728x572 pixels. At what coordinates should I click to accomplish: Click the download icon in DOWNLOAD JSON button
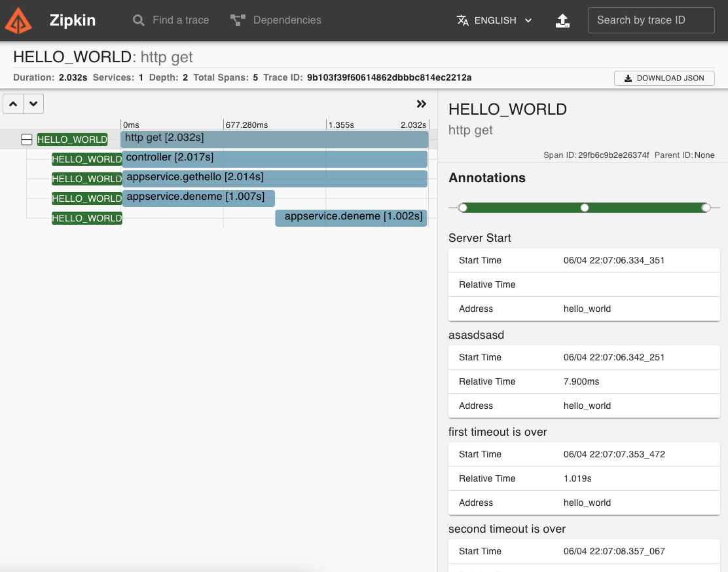point(628,78)
